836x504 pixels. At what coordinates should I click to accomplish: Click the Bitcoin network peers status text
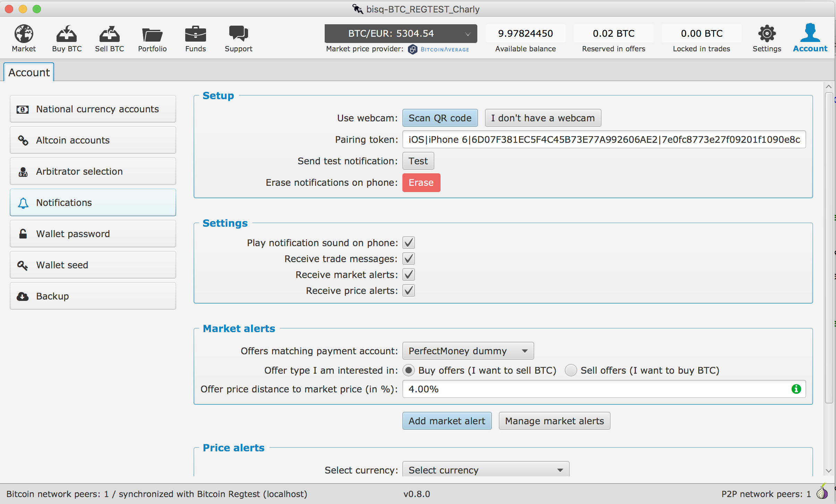(157, 494)
